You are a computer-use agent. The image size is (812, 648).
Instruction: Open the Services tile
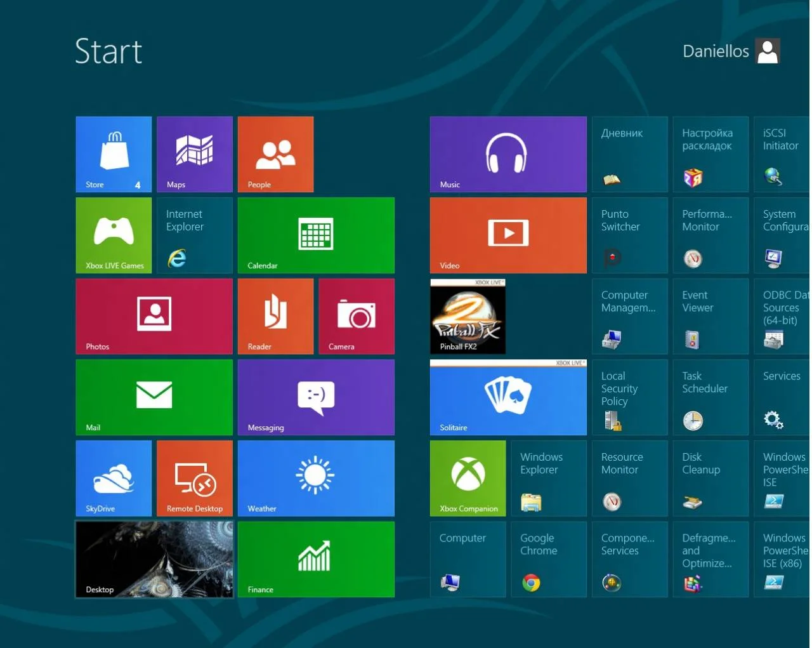tap(783, 397)
